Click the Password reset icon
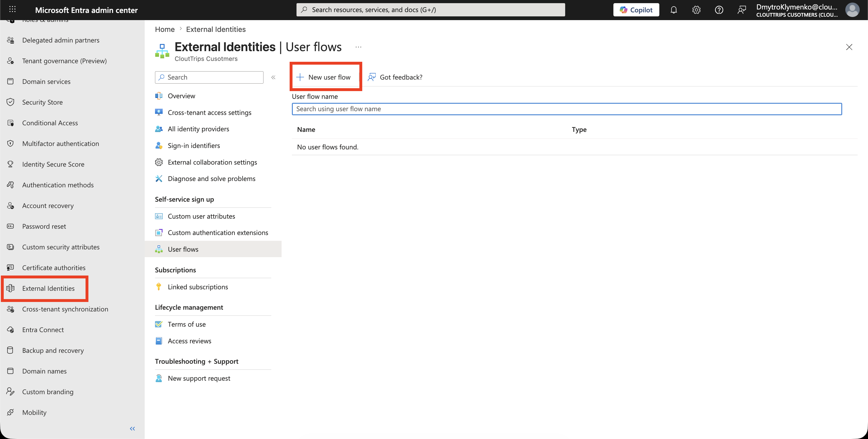This screenshot has width=868, height=439. pyautogui.click(x=10, y=226)
